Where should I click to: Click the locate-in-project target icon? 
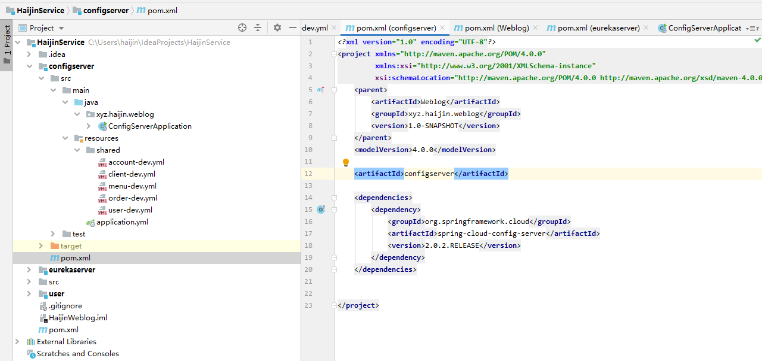click(x=242, y=28)
